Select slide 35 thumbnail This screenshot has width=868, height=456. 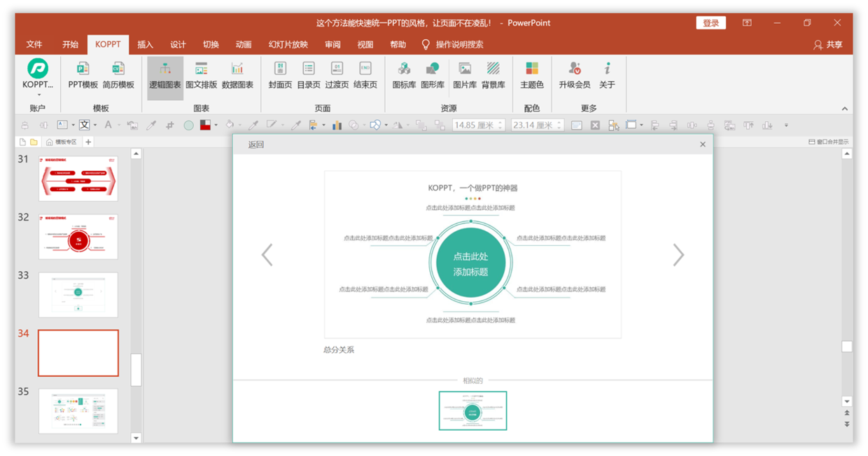pyautogui.click(x=78, y=411)
